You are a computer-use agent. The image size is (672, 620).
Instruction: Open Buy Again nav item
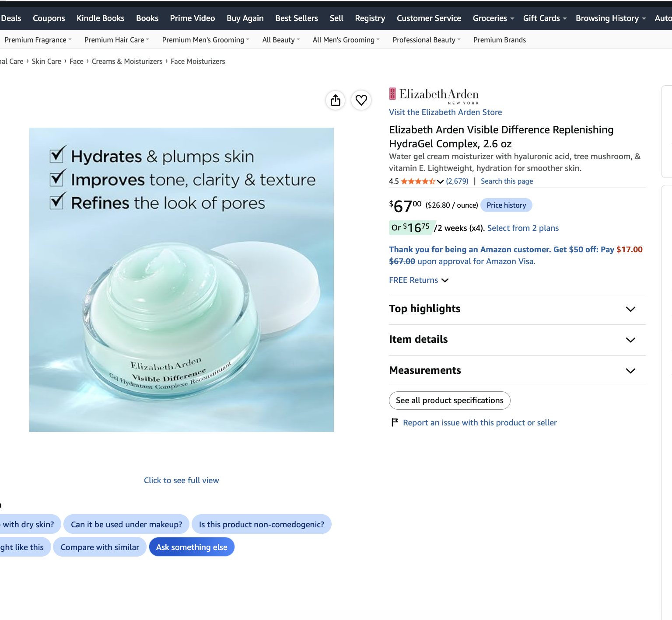[245, 18]
